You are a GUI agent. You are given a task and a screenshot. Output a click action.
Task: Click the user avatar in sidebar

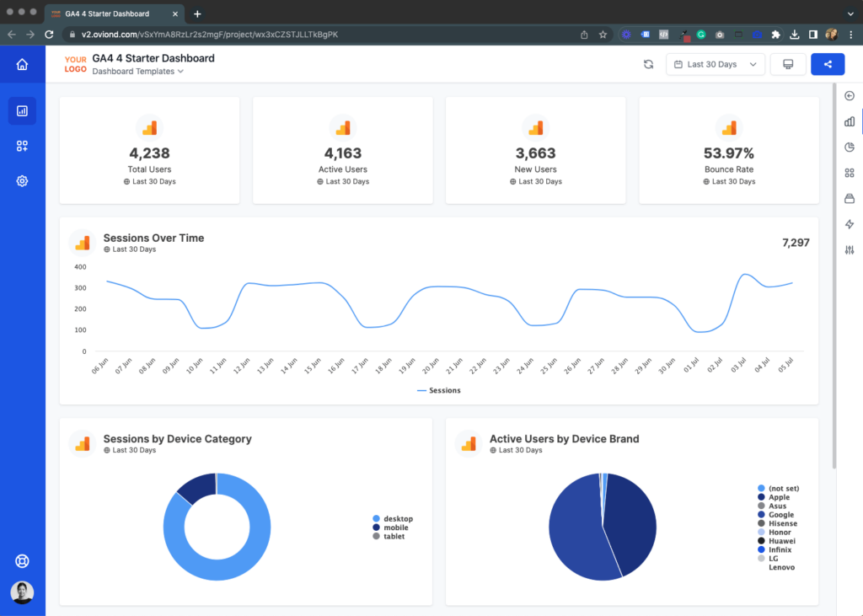22,592
